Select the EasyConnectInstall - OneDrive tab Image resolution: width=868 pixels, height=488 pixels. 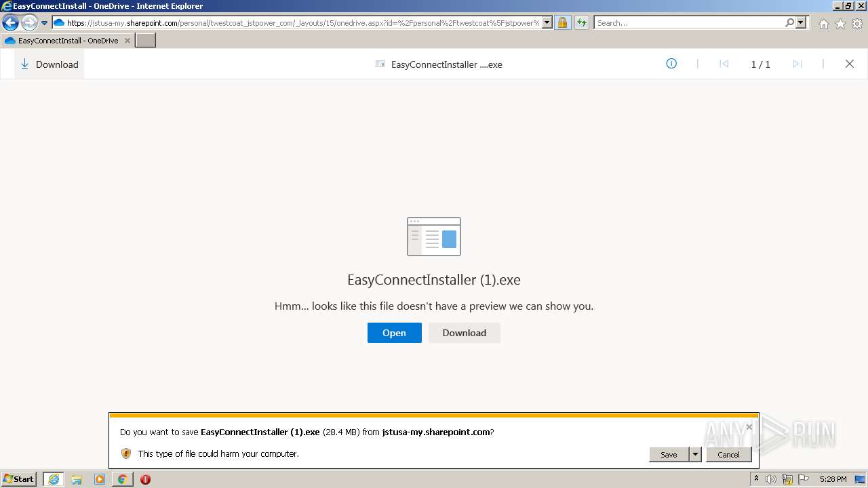(67, 41)
